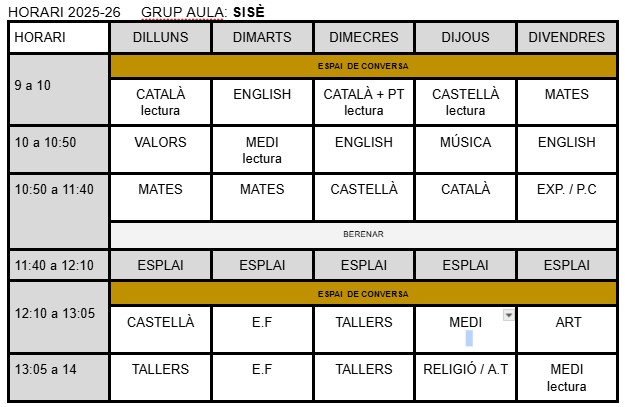Open the dropdown arrow in Thursday's MEDI cell
This screenshot has height=407, width=625.
click(508, 315)
